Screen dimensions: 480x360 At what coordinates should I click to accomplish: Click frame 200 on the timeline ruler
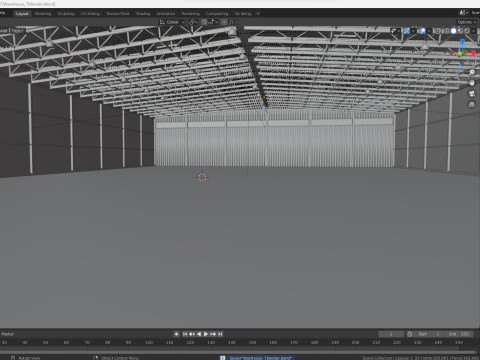coord(355,342)
